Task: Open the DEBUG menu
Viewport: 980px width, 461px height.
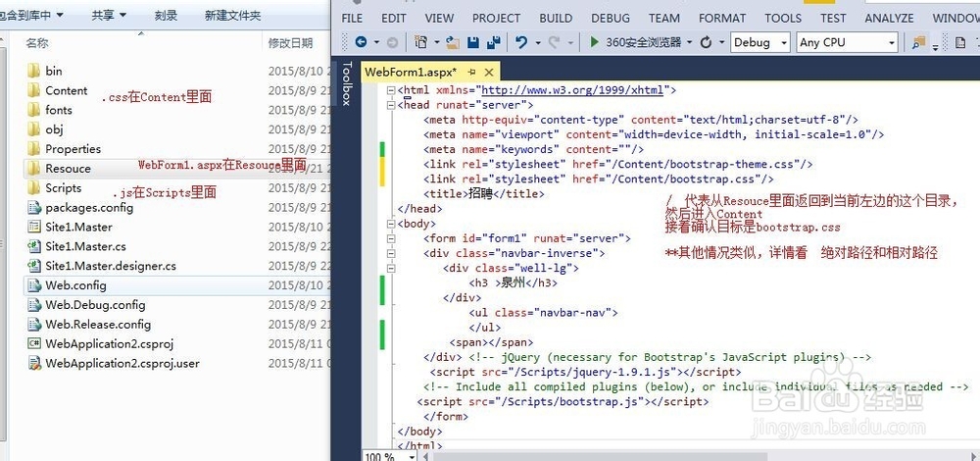Action: coord(611,18)
